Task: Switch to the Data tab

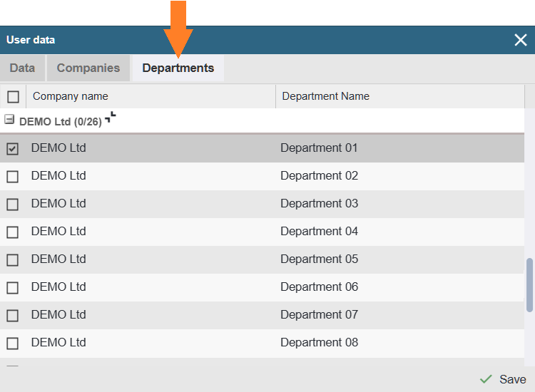Action: click(22, 68)
